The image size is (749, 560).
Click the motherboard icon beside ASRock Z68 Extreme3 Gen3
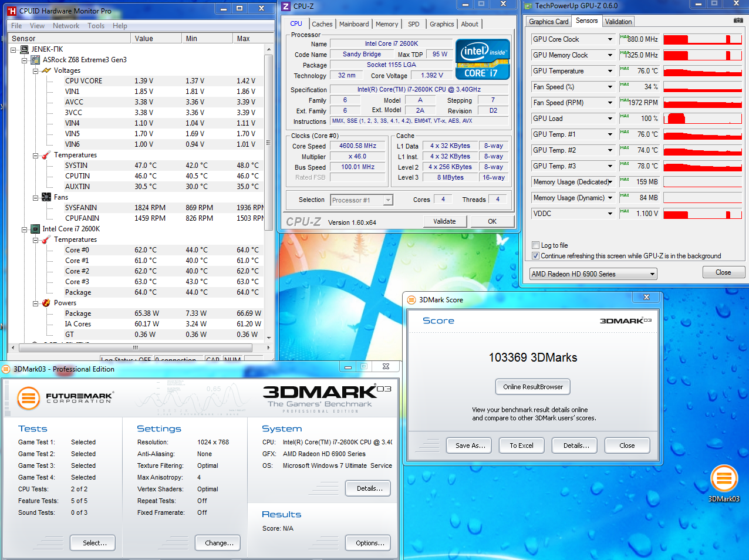[x=35, y=60]
